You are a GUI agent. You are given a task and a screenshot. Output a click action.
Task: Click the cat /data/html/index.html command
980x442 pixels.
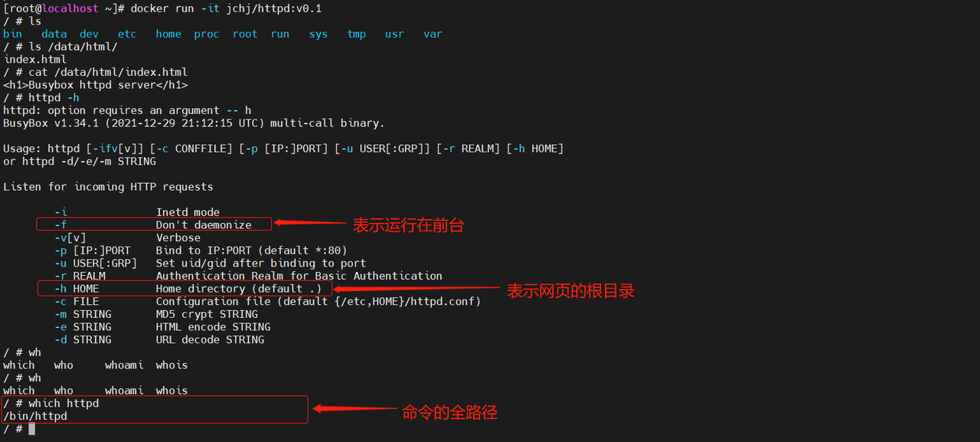coord(108,72)
